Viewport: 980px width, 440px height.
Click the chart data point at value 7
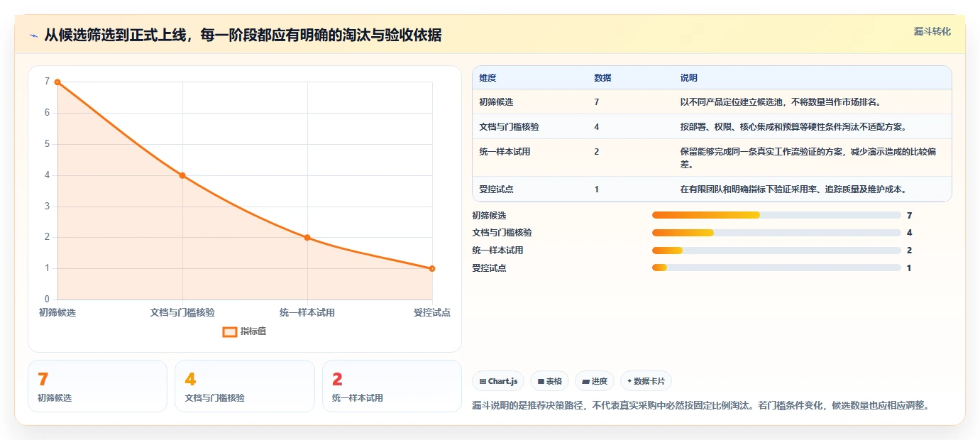point(57,82)
